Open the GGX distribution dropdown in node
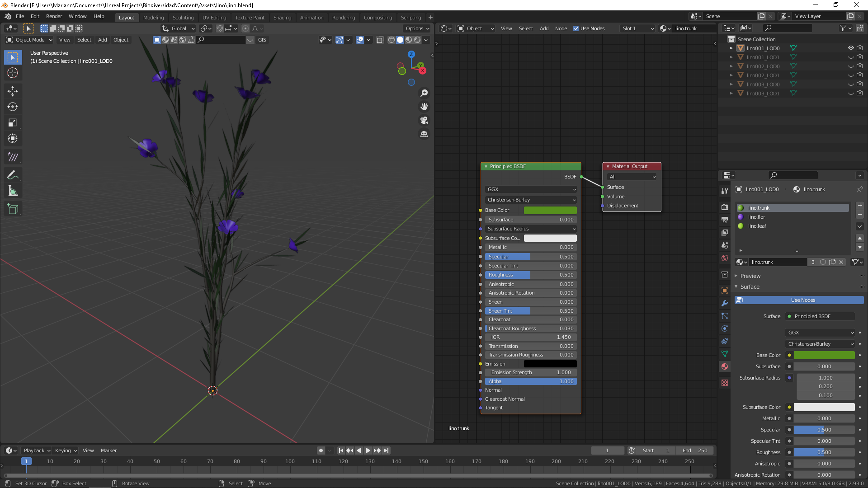Viewport: 868px width, 488px height. point(531,189)
